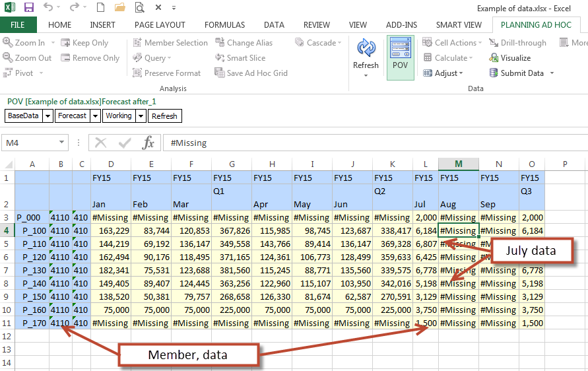
Task: Click cell G10 value 225,000
Action: click(x=232, y=310)
